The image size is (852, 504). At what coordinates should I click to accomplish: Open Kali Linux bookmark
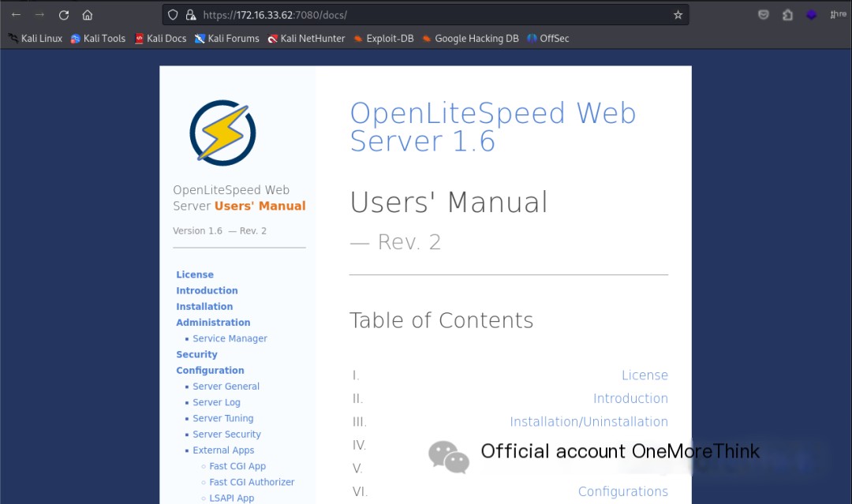point(35,39)
